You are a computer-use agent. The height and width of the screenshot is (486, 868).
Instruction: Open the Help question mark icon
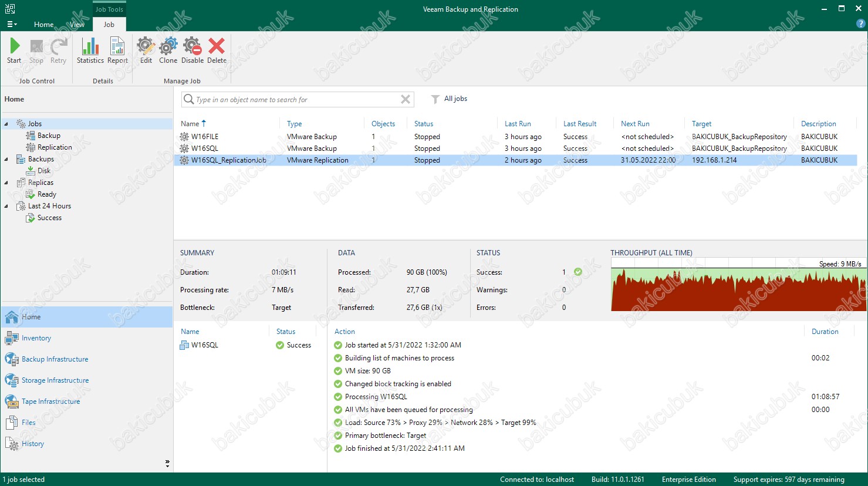pyautogui.click(x=861, y=24)
